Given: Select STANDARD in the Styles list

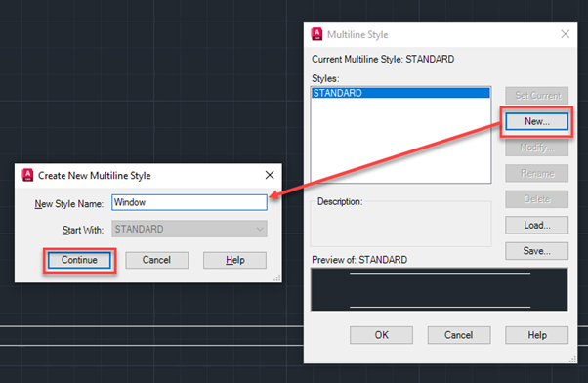Looking at the screenshot, I should (x=400, y=93).
